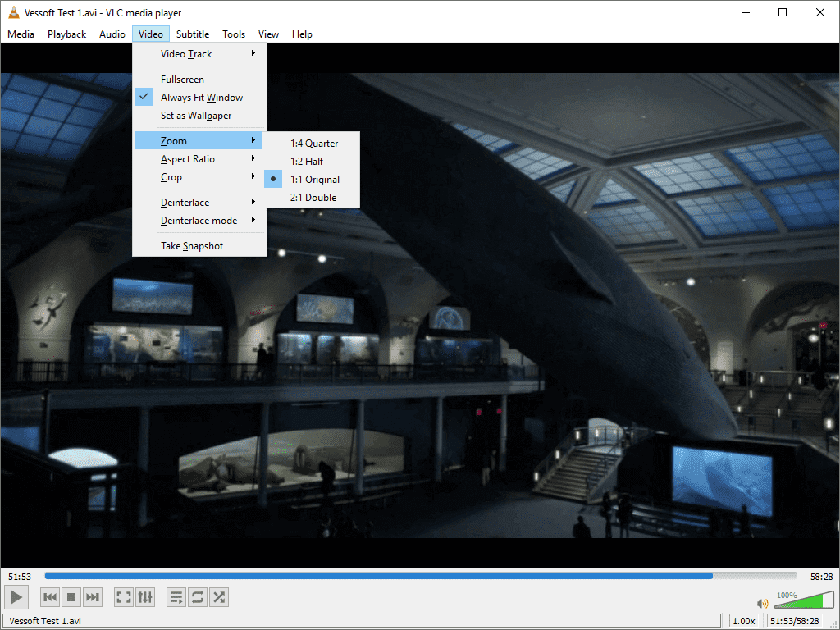Open extended settings equalizer icon

point(145,597)
